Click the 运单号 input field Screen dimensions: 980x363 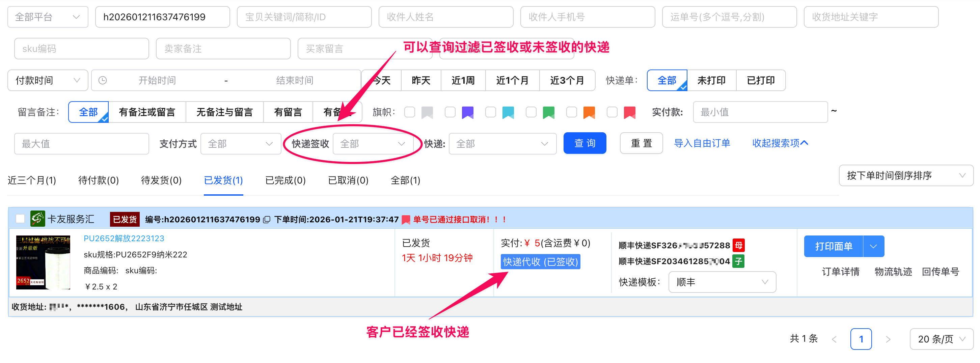(x=729, y=17)
